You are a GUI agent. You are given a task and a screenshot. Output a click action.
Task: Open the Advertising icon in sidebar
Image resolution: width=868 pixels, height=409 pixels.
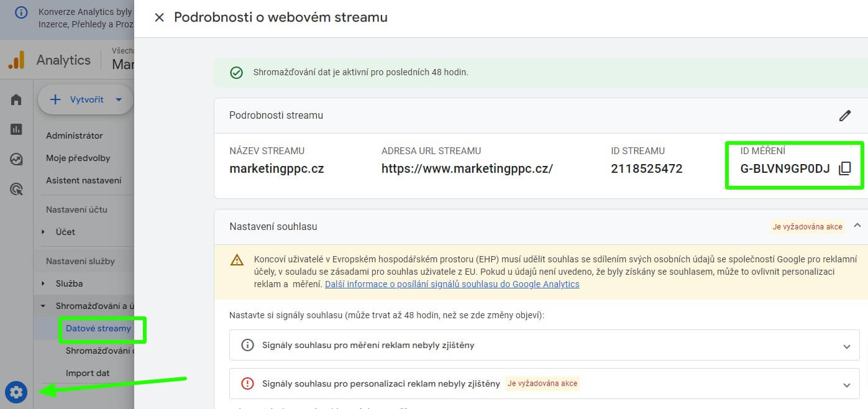click(x=16, y=189)
